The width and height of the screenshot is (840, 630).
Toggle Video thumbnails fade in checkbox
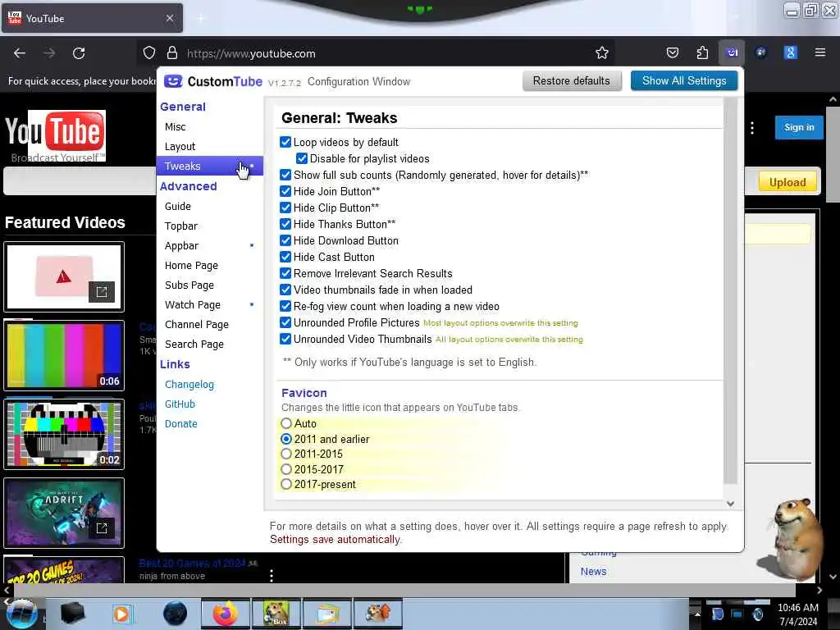point(285,290)
